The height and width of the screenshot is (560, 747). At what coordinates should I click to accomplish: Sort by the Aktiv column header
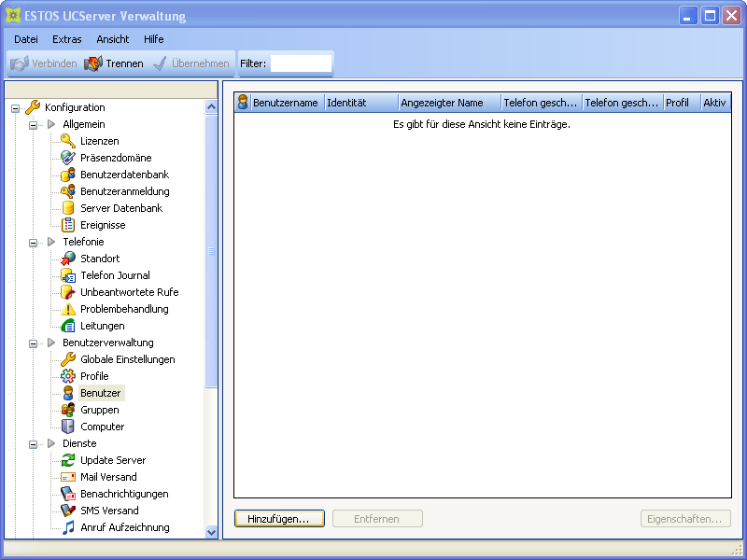pyautogui.click(x=715, y=103)
